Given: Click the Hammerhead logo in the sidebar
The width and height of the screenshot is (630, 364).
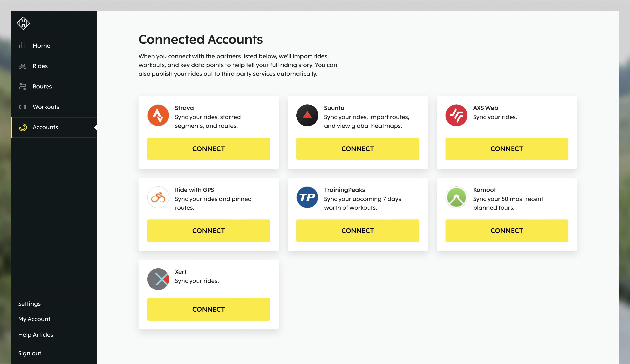Looking at the screenshot, I should (23, 23).
